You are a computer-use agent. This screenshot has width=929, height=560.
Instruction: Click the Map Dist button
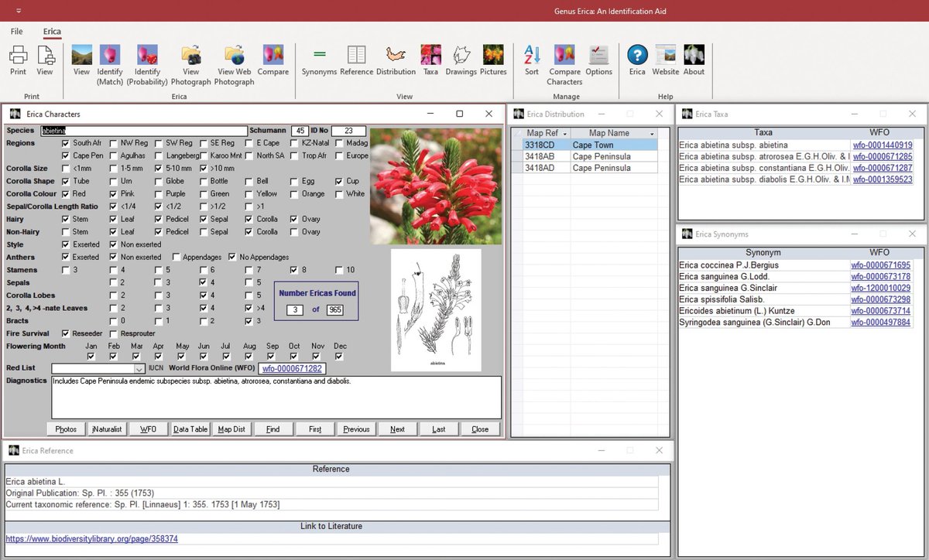231,429
